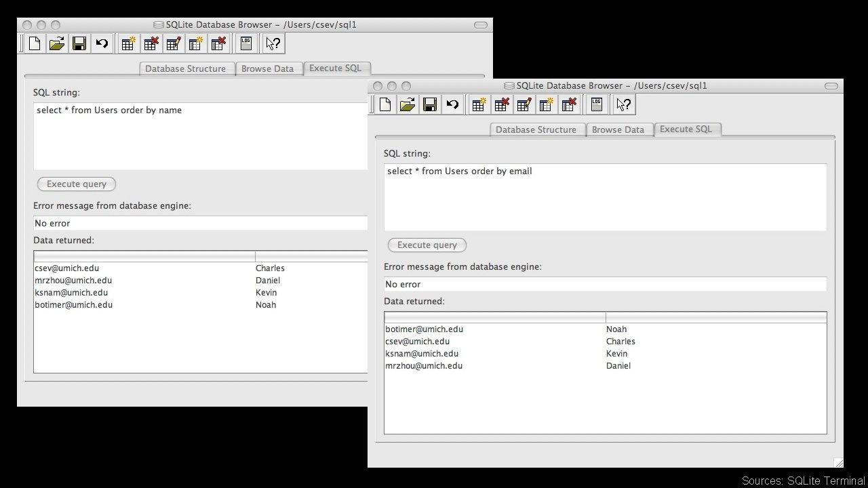Screen dimensions: 868x488
Task: Click Delete Index icon in the back window
Action: click(218, 44)
